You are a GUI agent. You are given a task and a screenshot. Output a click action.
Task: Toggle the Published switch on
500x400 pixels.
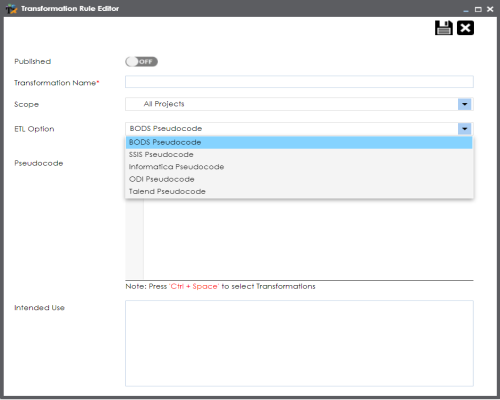141,62
